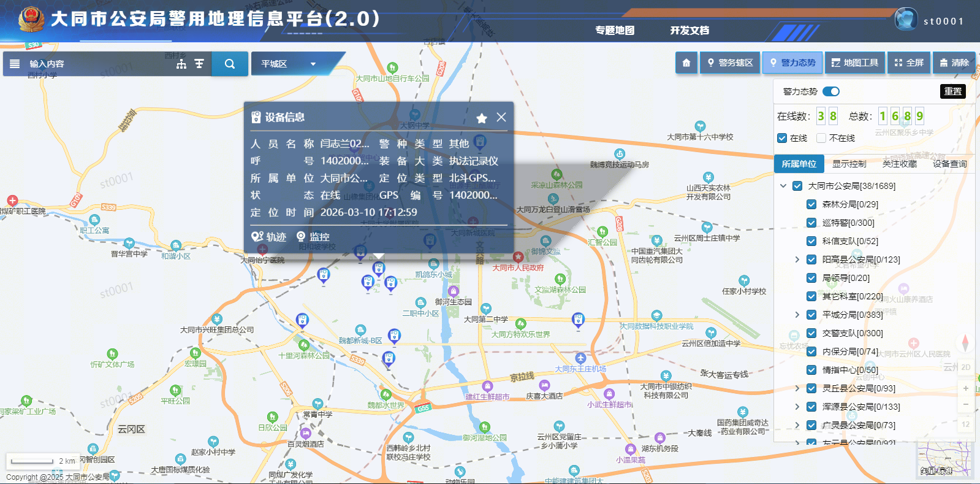Uncheck 科信支队[0/52] checkbox
The image size is (980, 484).
coord(811,241)
